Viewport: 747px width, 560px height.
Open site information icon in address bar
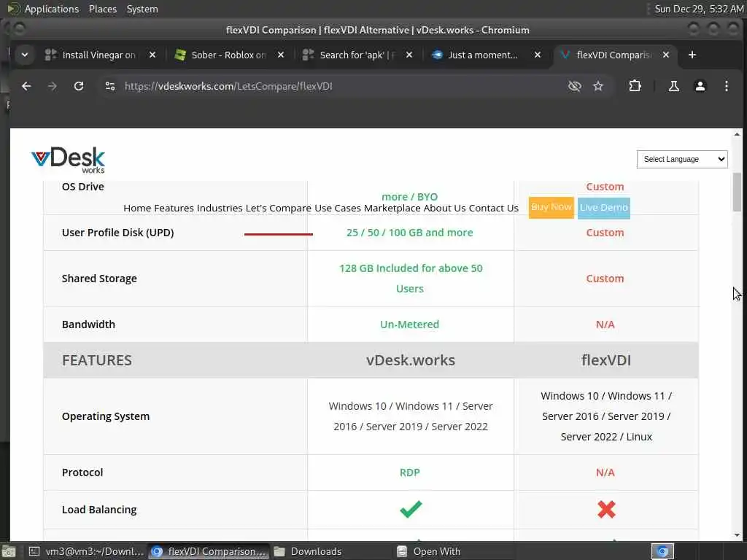tap(110, 86)
